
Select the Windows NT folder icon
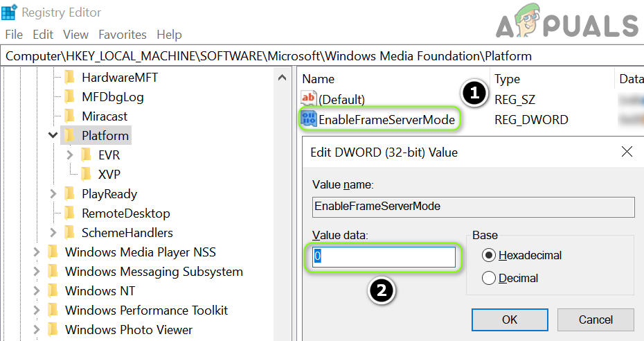53,291
